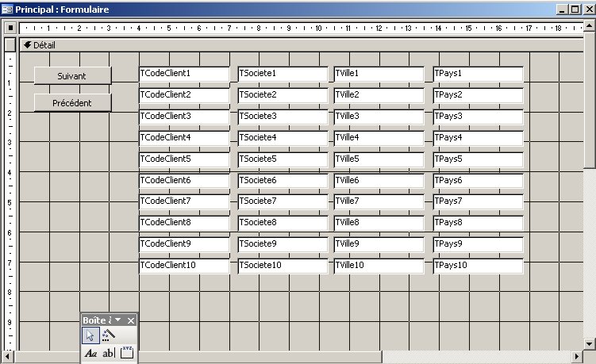Toggle the Control Wizards wand tool
Image resolution: width=596 pixels, height=364 pixels.
coord(109,335)
